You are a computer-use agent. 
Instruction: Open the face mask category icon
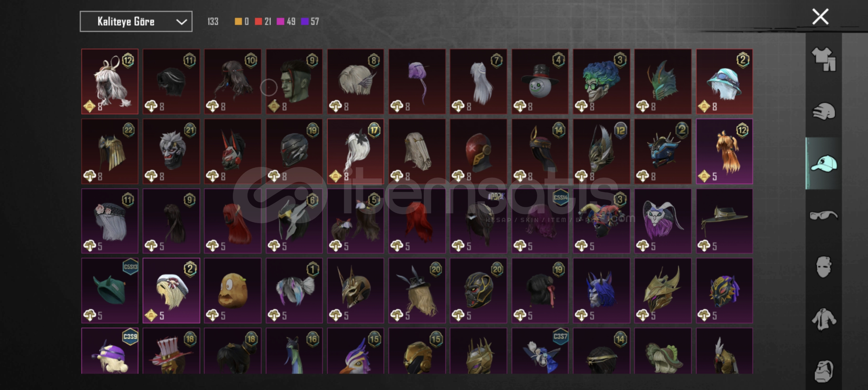824,267
